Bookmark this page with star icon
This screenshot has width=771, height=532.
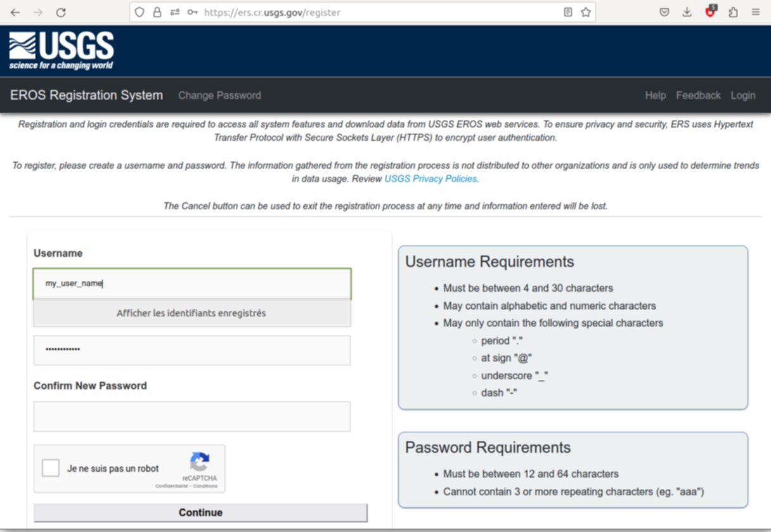coord(586,12)
